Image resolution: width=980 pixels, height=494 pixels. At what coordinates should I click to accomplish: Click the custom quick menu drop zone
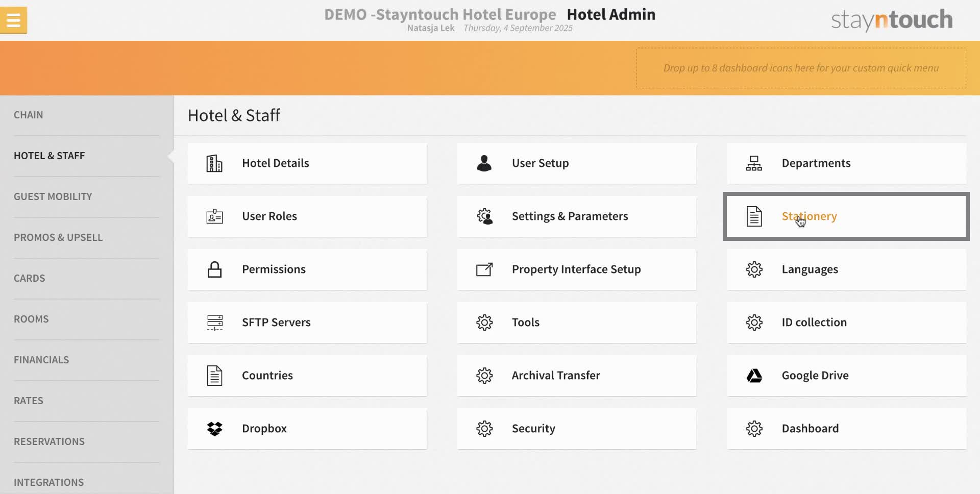click(801, 68)
